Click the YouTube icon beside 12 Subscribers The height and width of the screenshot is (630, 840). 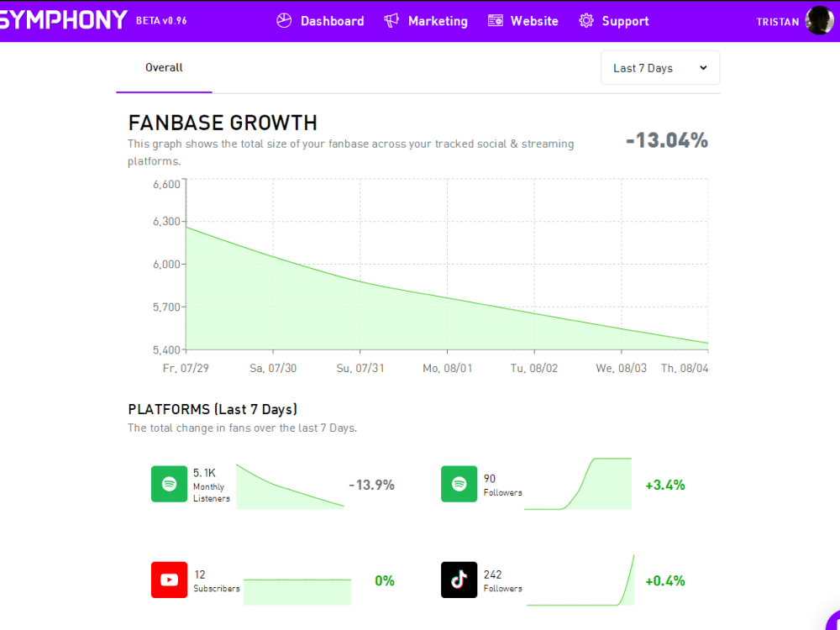170,580
